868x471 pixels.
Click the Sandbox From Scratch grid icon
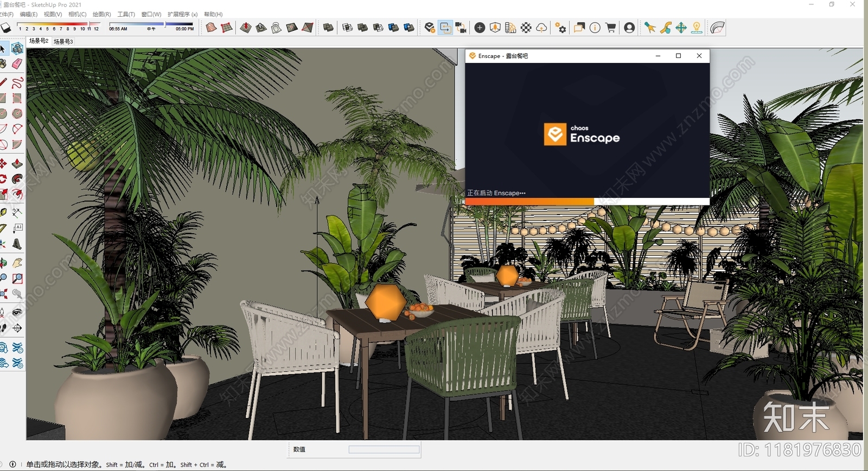227,28
